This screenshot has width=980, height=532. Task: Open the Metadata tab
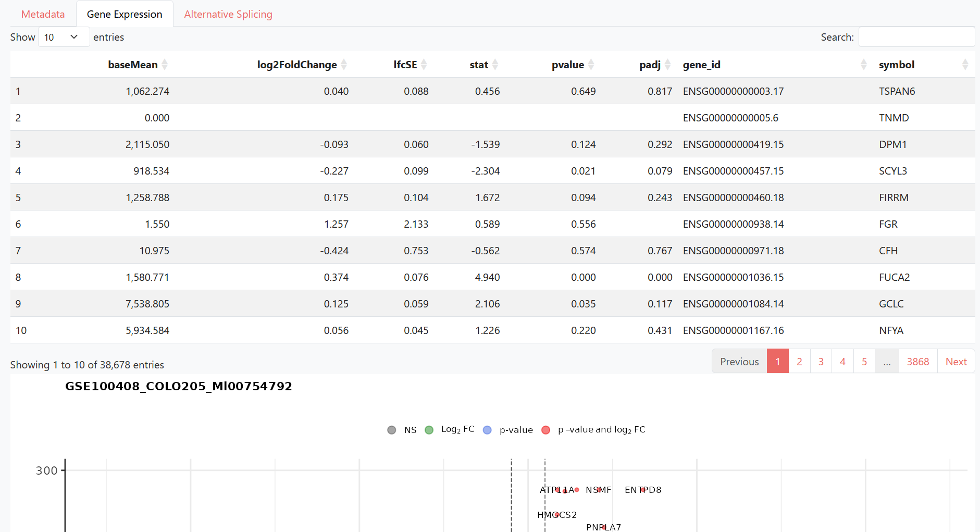pos(43,14)
